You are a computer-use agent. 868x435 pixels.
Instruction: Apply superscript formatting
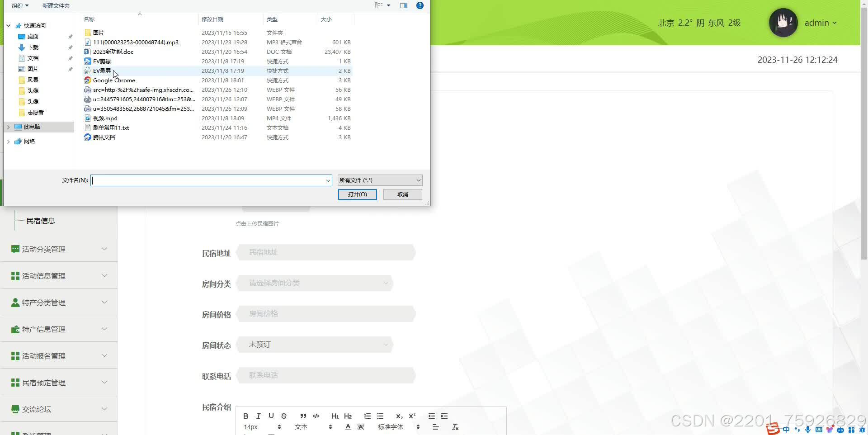(412, 416)
